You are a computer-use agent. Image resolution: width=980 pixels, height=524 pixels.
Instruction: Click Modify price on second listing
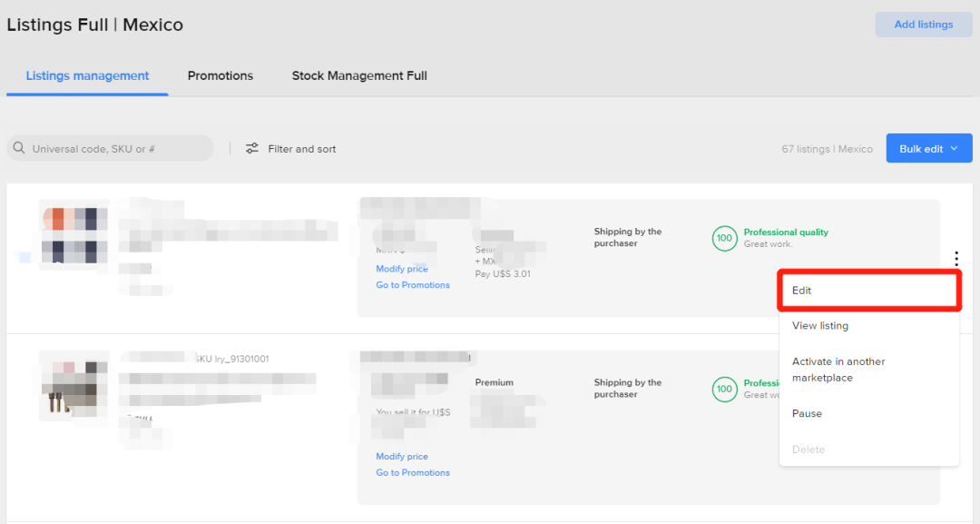(402, 457)
